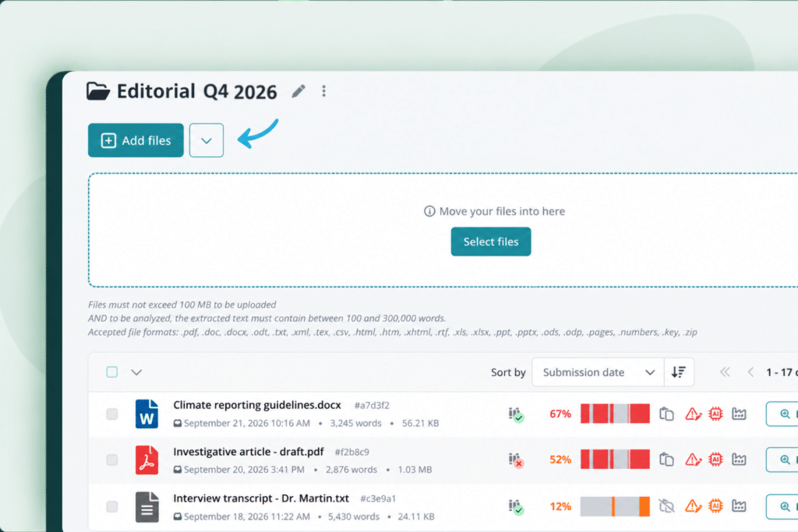Click the AI detection chip icon for Climate reporting guidelines

pyautogui.click(x=715, y=414)
